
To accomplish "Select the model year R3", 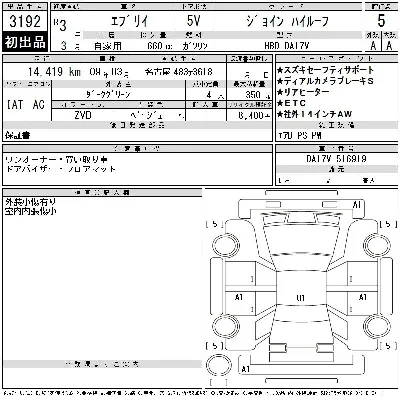I will point(60,25).
